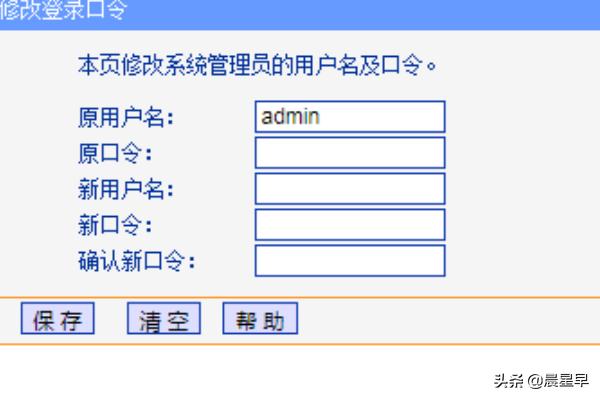Click into the 新用户名 text field
The image size is (600, 400).
click(x=349, y=189)
